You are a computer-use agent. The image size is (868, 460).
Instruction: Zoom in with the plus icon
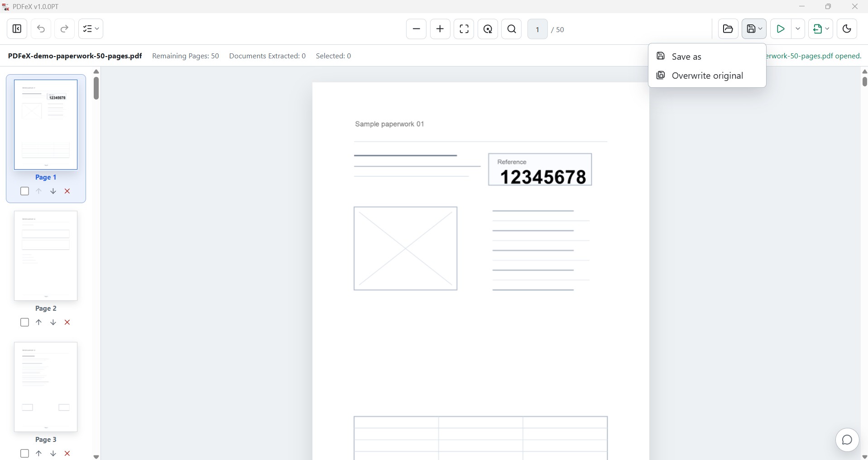pyautogui.click(x=440, y=29)
